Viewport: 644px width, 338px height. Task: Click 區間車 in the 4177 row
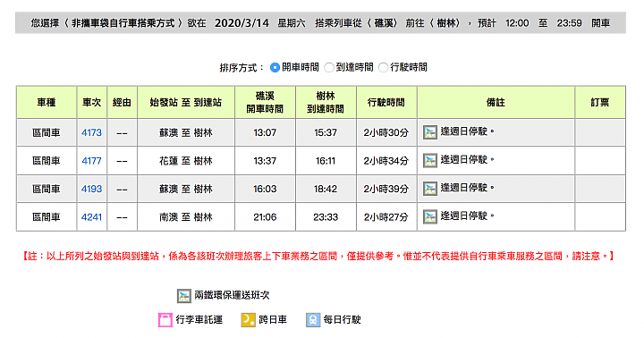47,161
